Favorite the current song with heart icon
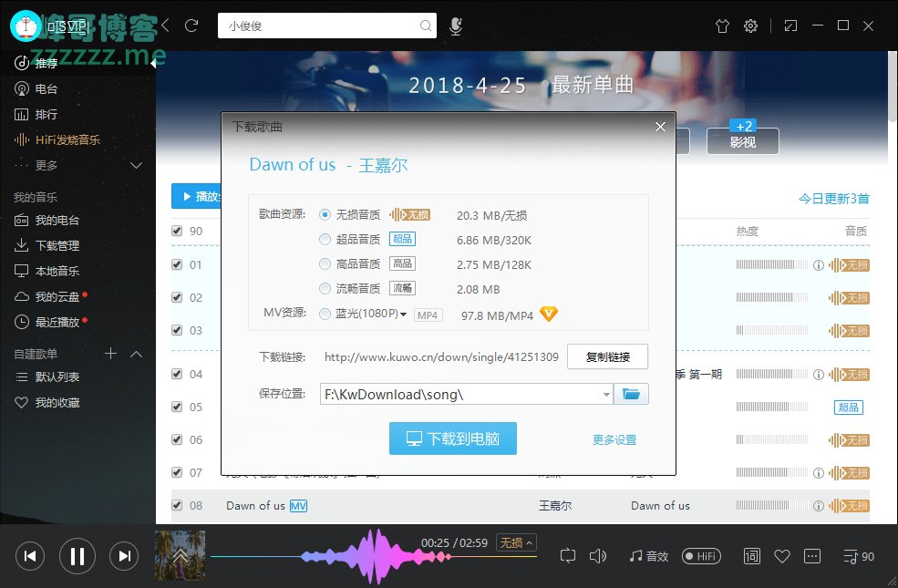This screenshot has width=898, height=588. tap(781, 555)
